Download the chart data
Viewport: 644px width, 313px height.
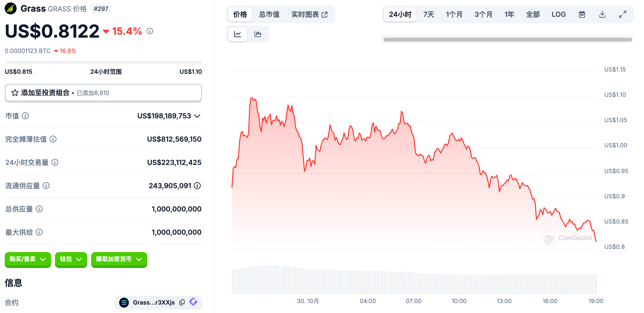click(x=602, y=14)
